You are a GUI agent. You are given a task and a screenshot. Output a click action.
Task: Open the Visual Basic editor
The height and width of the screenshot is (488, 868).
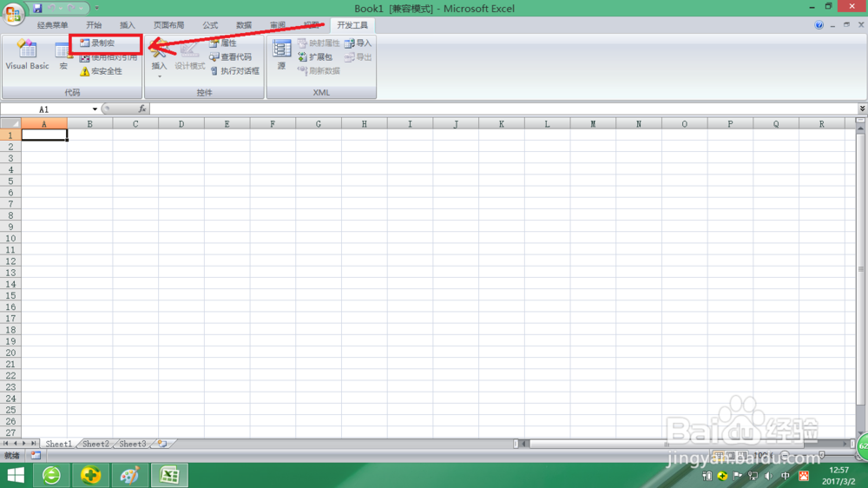coord(27,55)
